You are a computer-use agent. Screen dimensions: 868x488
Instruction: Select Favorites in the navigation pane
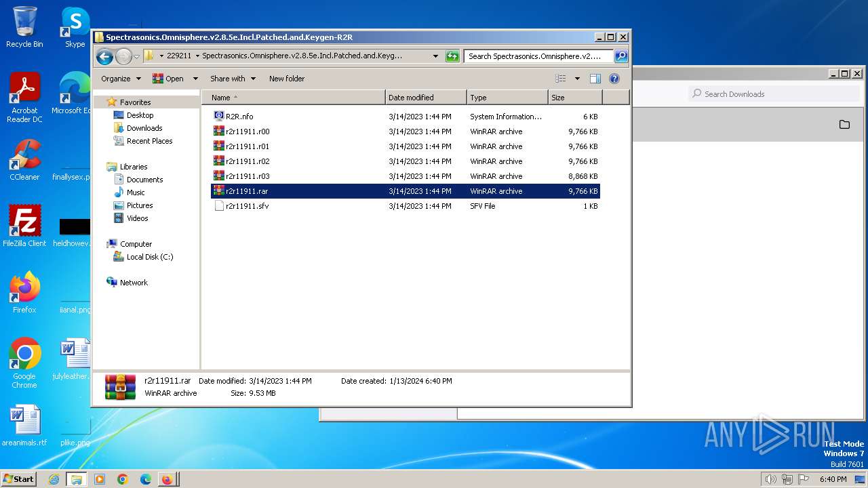(135, 102)
